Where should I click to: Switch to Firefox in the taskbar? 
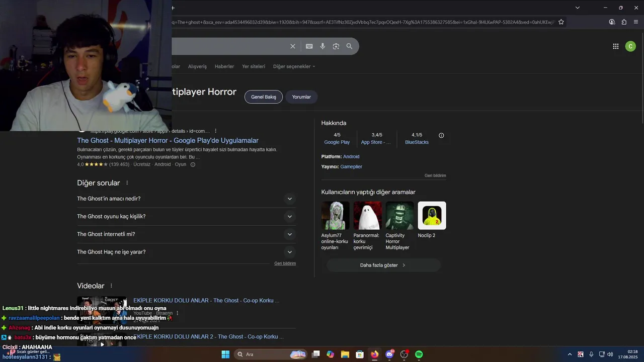[374, 354]
